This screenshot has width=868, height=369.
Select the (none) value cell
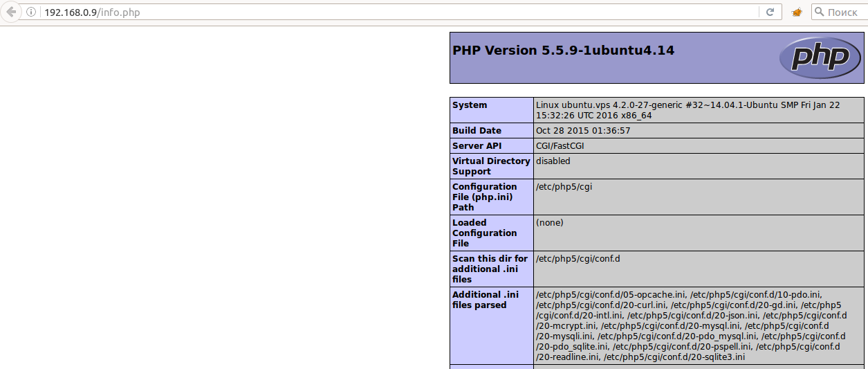point(698,233)
